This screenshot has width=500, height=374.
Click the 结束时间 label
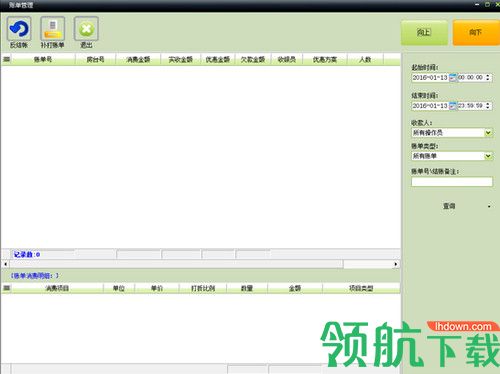[425, 96]
